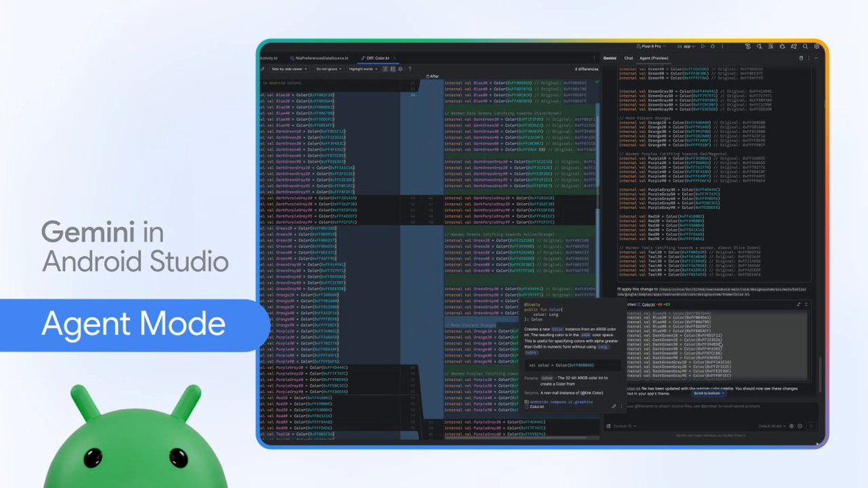Open Gemini panel options menu
Screen dimensions: 868x488
tap(809, 58)
